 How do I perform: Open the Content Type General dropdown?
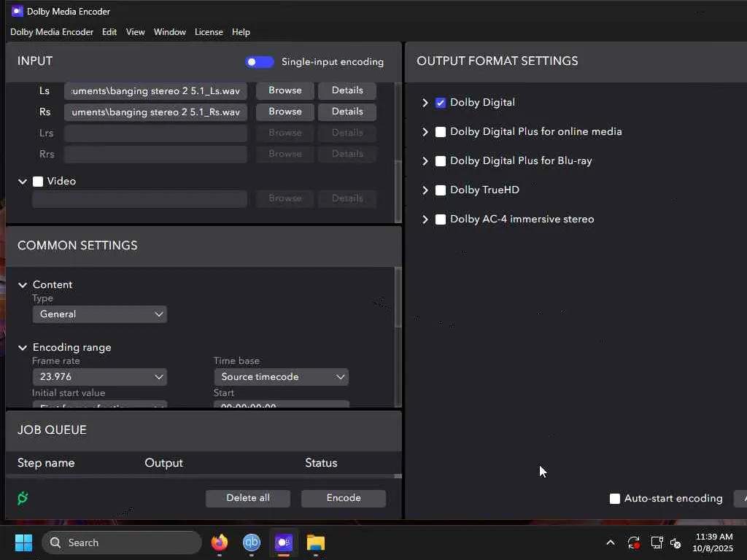click(x=99, y=314)
